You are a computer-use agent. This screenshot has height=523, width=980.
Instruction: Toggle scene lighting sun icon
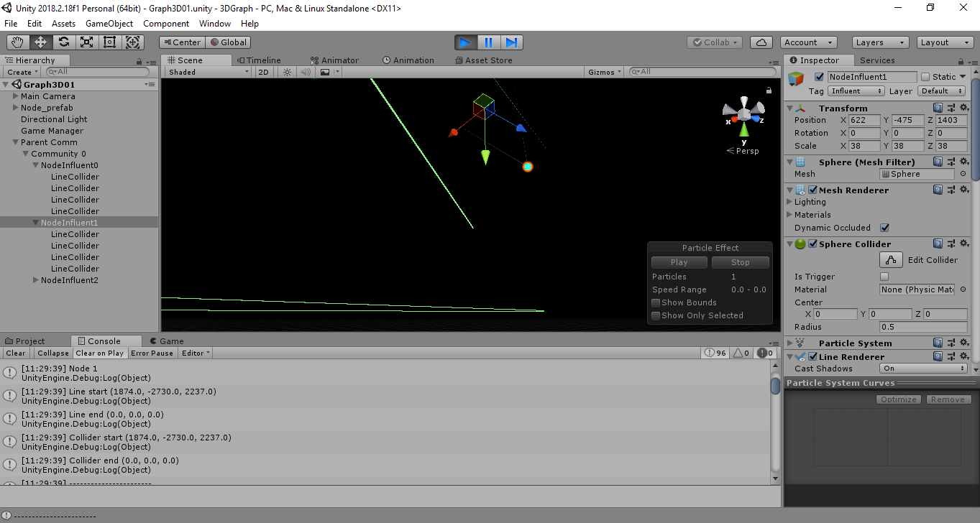tap(288, 72)
